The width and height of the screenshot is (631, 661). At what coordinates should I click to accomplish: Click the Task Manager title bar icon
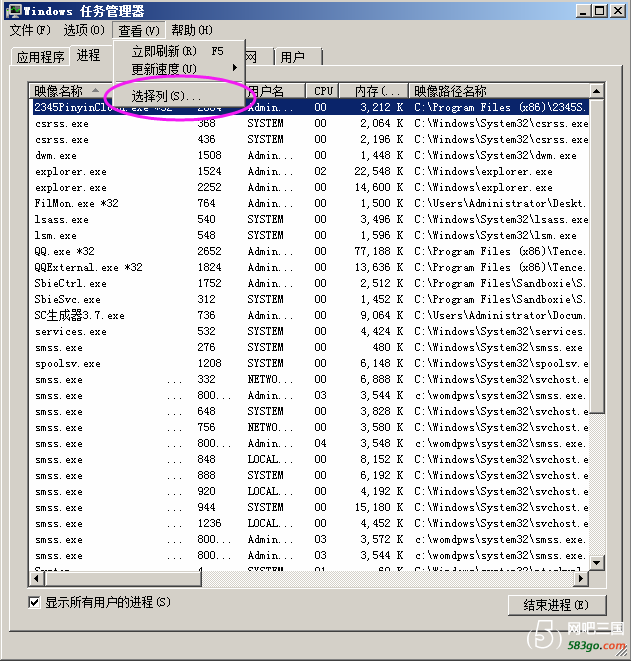[13, 11]
